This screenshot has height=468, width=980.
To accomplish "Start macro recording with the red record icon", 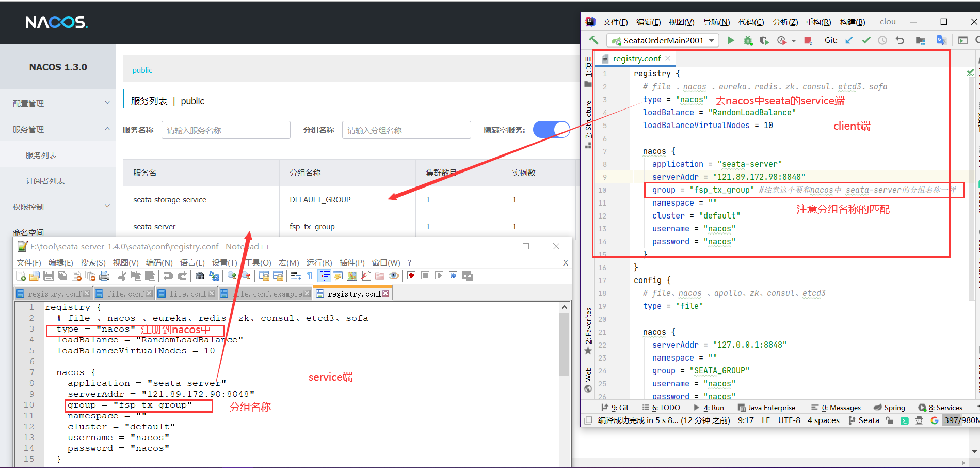I will (x=411, y=276).
